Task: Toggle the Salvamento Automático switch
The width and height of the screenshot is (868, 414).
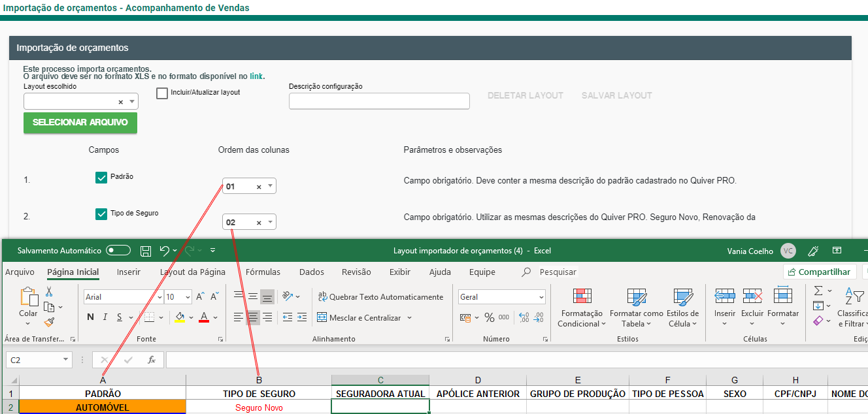Action: 118,251
